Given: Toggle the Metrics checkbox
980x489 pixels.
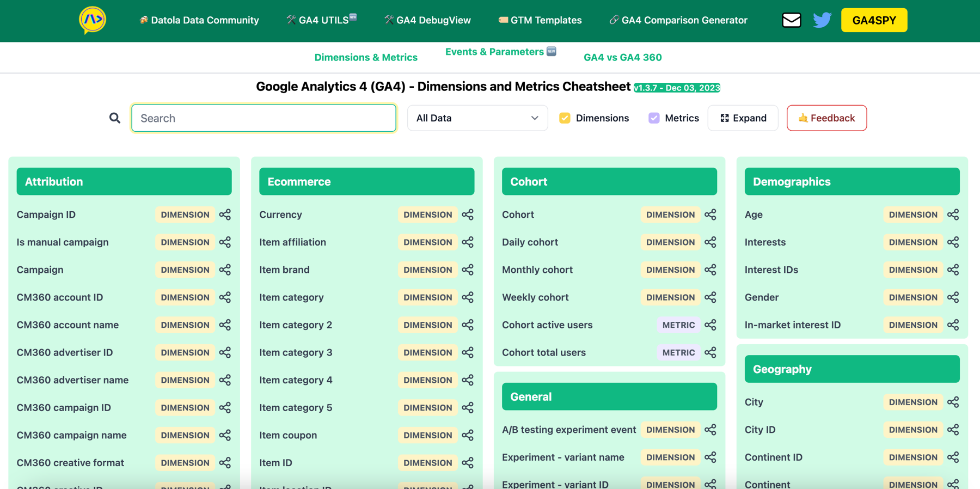Looking at the screenshot, I should pyautogui.click(x=654, y=118).
